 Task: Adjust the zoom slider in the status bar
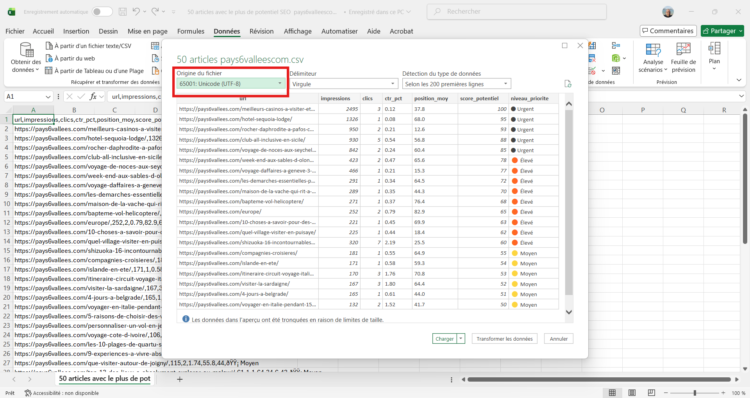[695, 393]
